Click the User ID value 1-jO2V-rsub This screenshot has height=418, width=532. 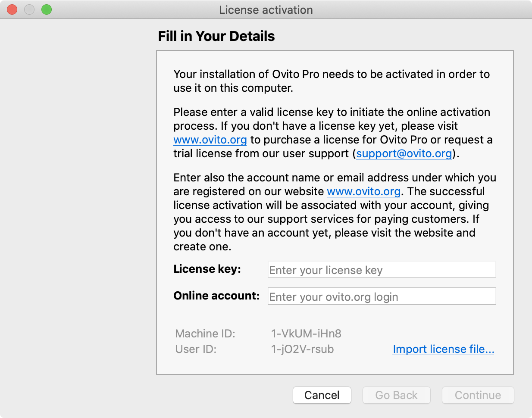pyautogui.click(x=302, y=349)
